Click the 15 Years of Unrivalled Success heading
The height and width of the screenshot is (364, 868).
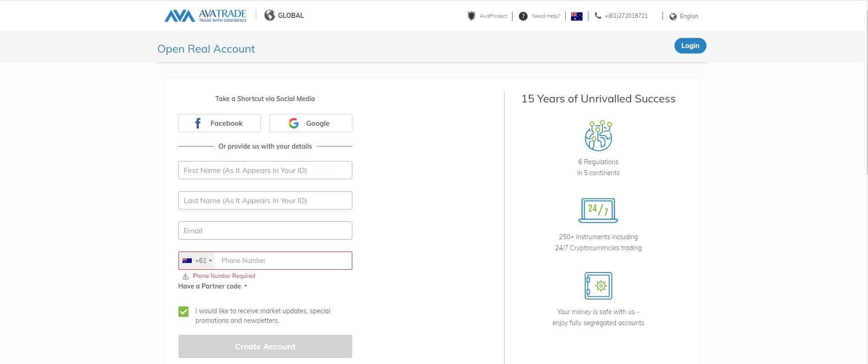click(598, 99)
